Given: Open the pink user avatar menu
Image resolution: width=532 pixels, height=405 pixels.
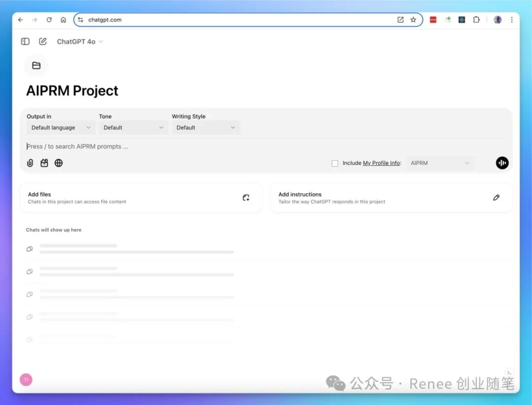Looking at the screenshot, I should 26,379.
